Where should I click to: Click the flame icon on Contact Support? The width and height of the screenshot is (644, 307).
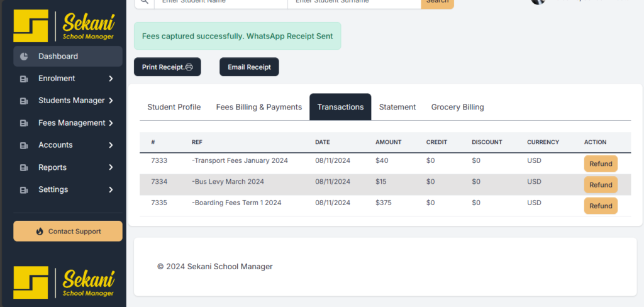click(x=40, y=232)
